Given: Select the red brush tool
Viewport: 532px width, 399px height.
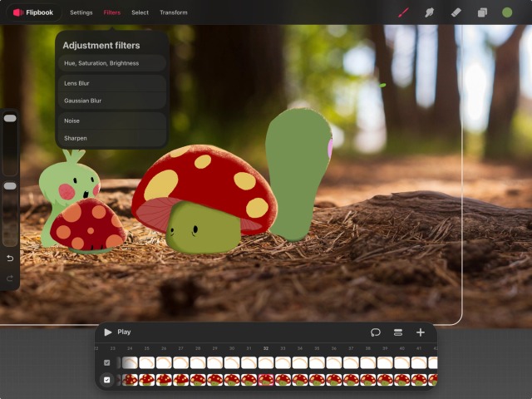Looking at the screenshot, I should 403,12.
